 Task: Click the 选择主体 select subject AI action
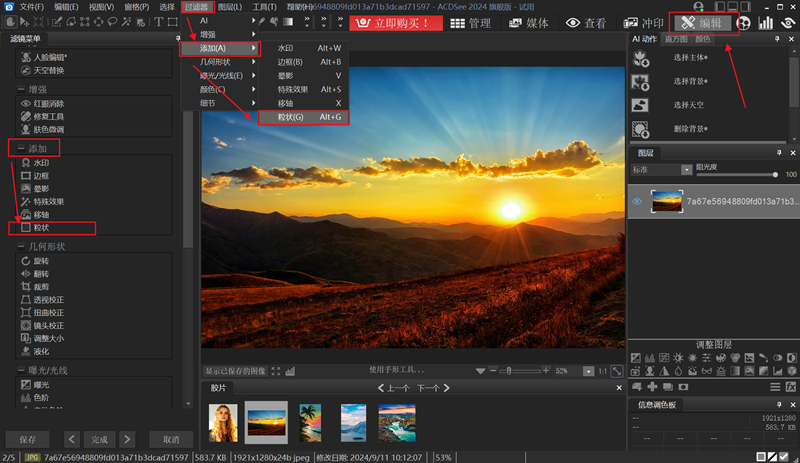tap(690, 57)
